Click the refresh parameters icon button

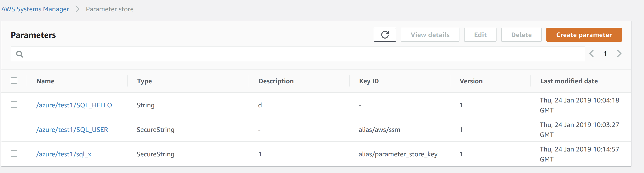[385, 35]
